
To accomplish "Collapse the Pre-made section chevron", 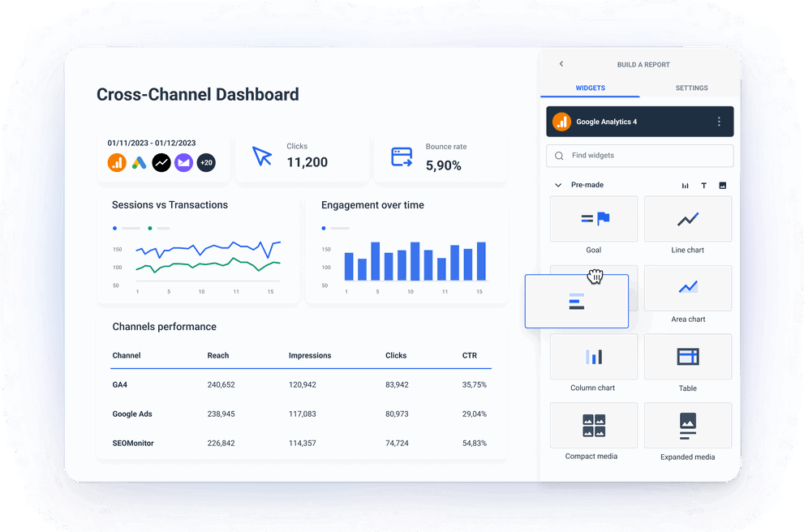I will pos(558,185).
